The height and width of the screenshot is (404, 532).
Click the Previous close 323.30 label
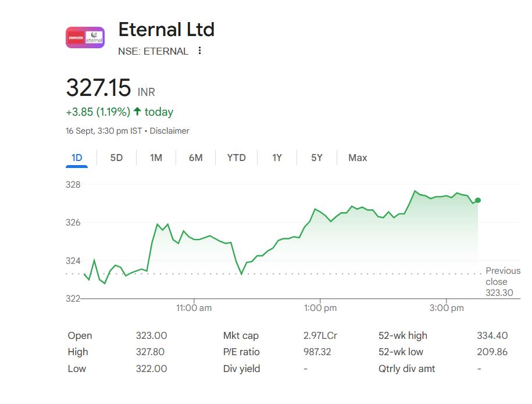coord(501,281)
